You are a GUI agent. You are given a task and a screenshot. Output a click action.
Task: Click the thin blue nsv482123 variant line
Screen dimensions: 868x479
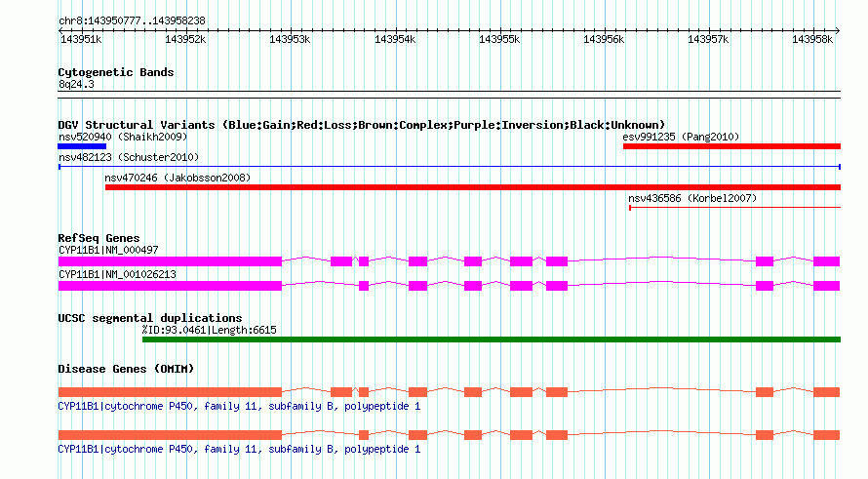coord(450,167)
